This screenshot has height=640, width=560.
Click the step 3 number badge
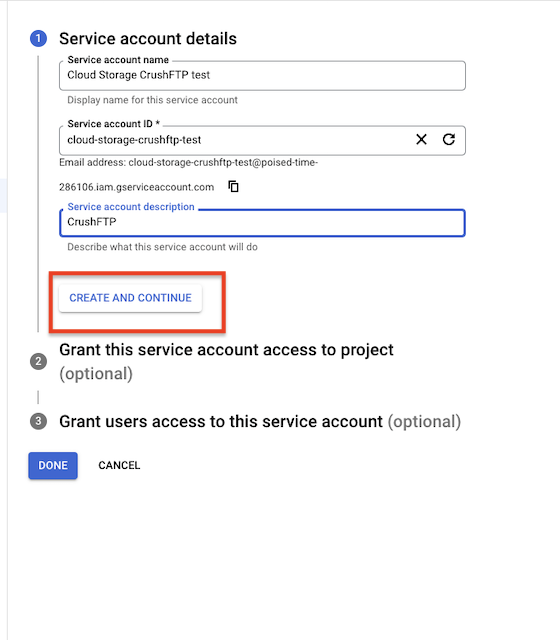[x=38, y=421]
